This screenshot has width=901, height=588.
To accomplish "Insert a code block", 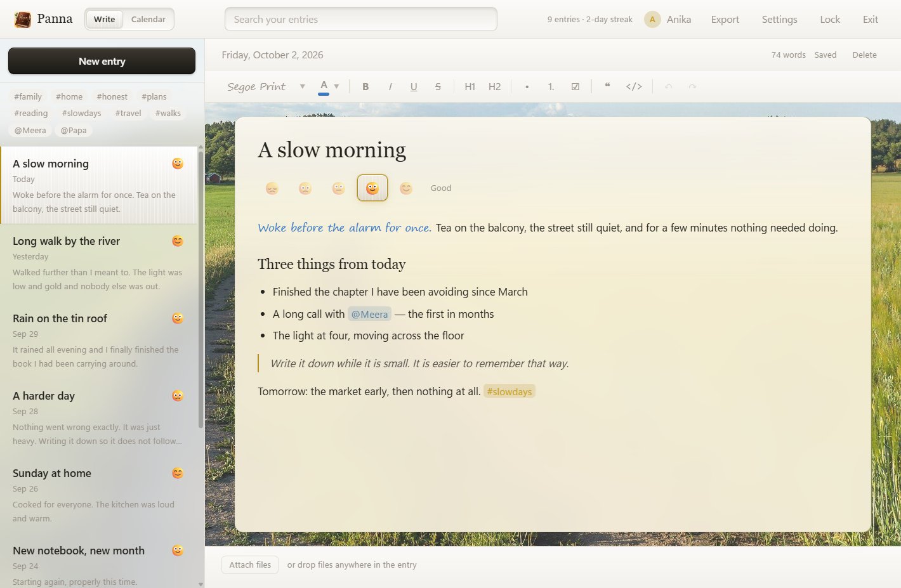I will tap(634, 86).
